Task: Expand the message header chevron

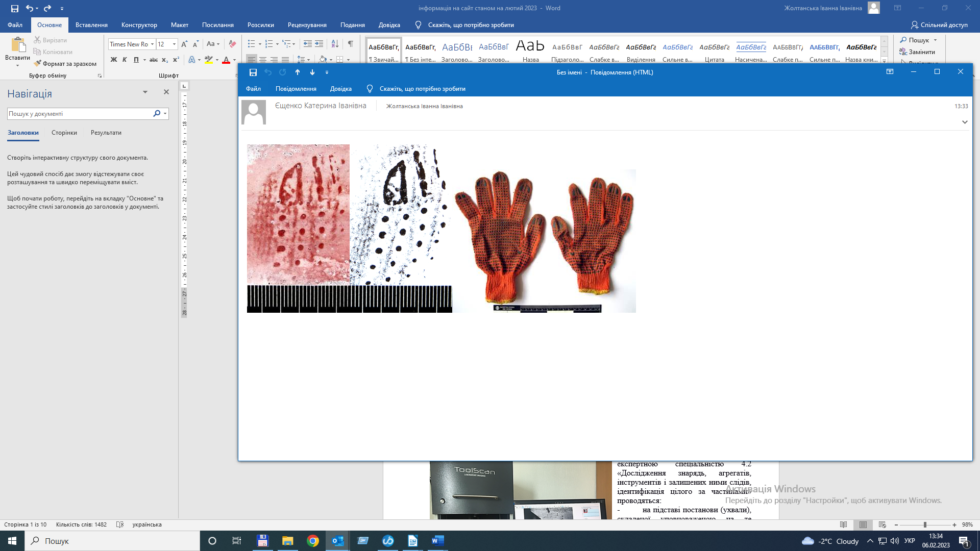Action: click(965, 122)
